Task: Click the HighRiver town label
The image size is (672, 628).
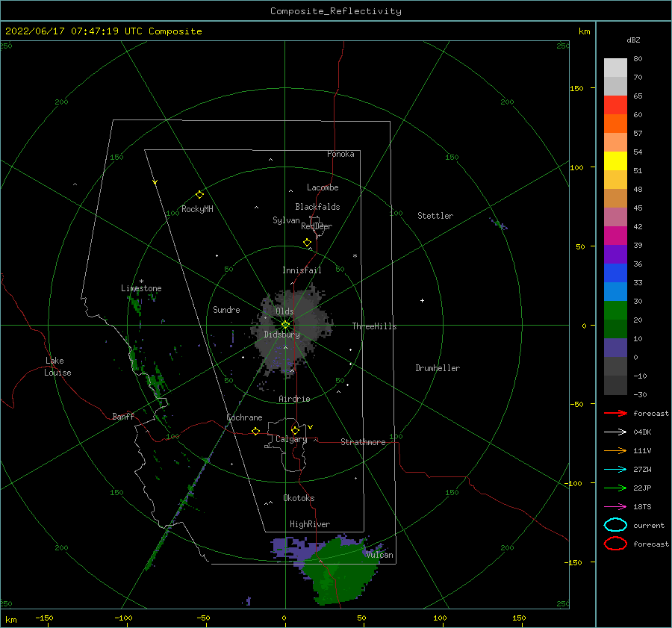Action: tap(310, 524)
